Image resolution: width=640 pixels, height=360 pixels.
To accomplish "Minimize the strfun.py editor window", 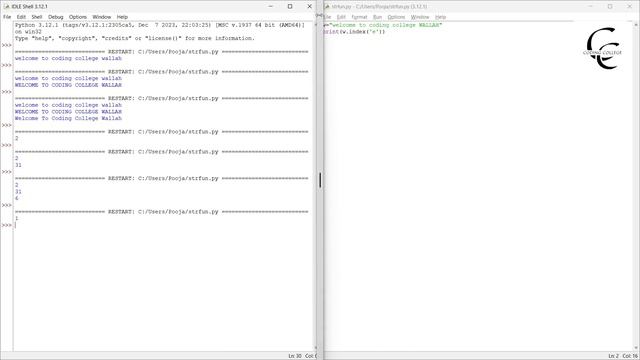I will pyautogui.click(x=591, y=7).
